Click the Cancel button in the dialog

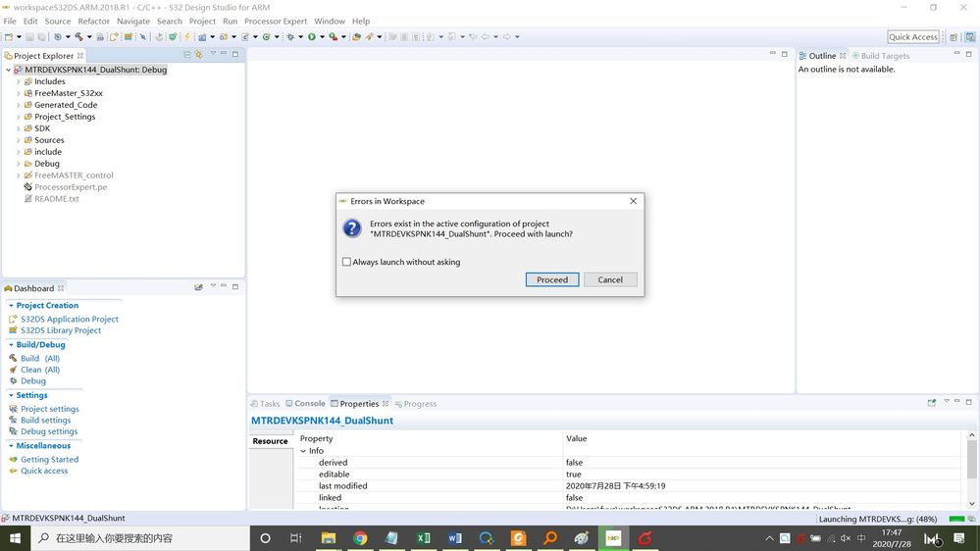pos(610,279)
